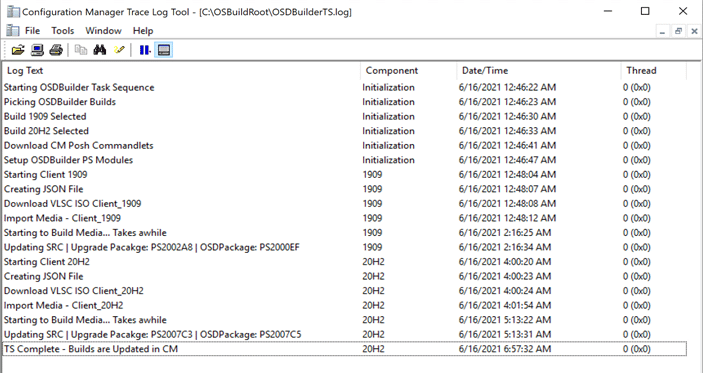
Task: Select row 'Build 1909 Selected'
Action: click(344, 117)
